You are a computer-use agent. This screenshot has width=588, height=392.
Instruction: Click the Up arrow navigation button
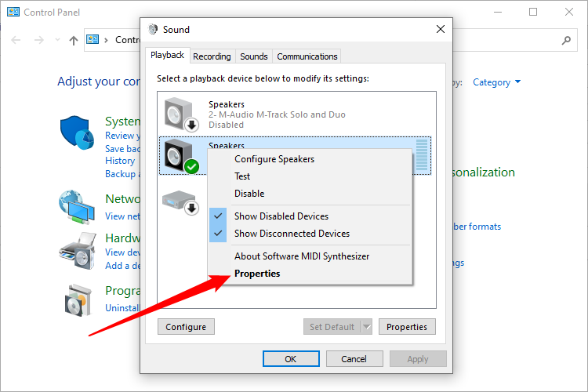pos(74,40)
